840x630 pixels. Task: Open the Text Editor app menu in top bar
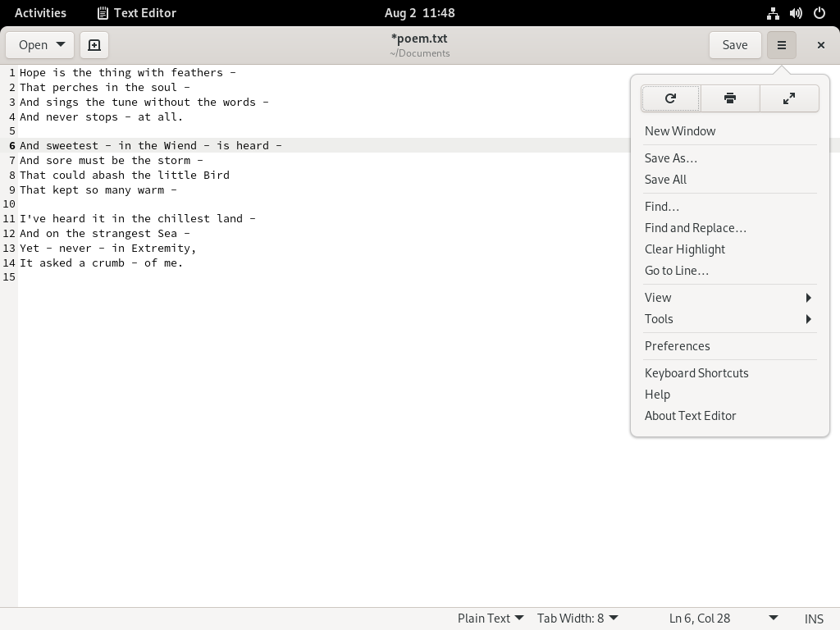pos(137,13)
